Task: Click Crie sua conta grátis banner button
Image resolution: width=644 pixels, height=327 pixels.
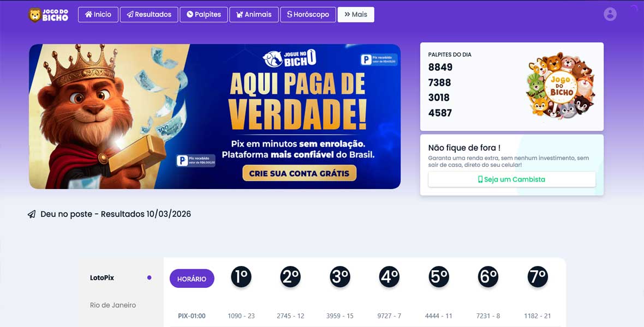Action: pyautogui.click(x=300, y=173)
